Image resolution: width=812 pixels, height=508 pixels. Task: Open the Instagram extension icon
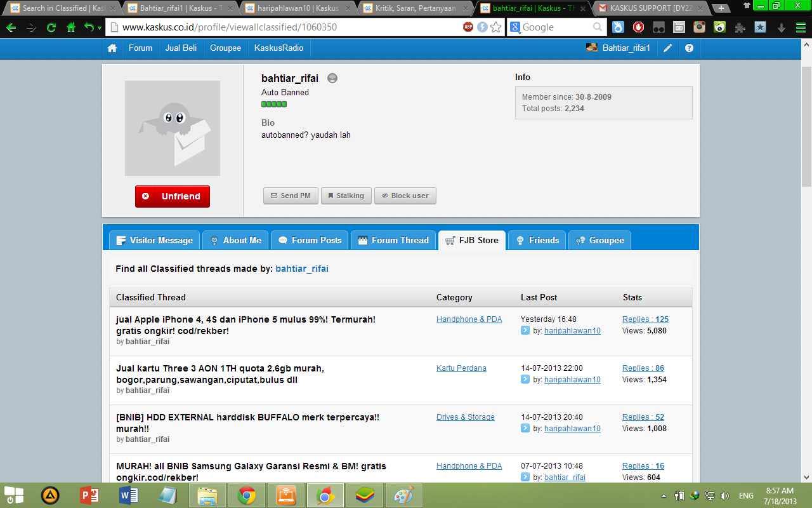[700, 27]
